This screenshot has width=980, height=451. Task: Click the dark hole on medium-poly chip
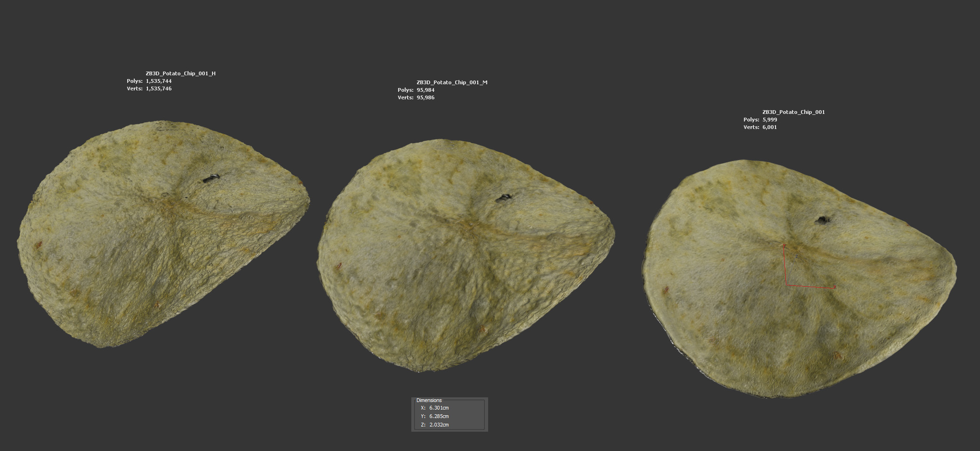504,198
